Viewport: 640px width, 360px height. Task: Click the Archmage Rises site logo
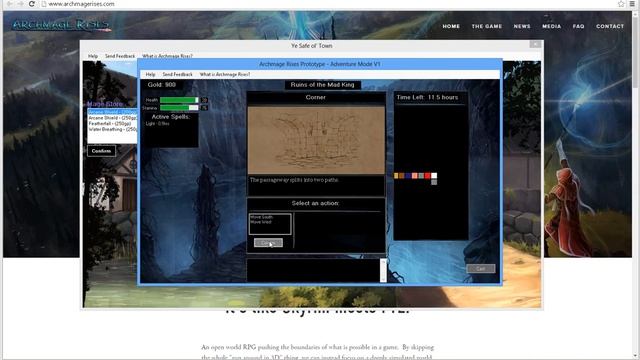click(61, 25)
